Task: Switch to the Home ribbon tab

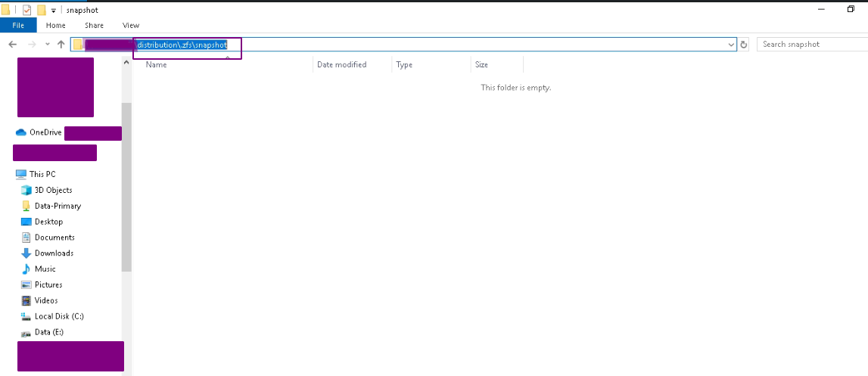Action: 56,26
